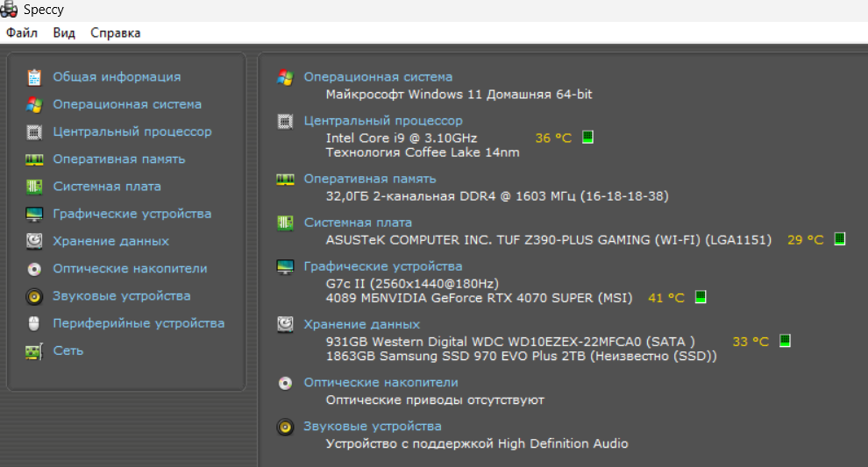Click the G7c II (2560x1440@180Hz) monitor line
Screen dimensions: 868x467
click(x=412, y=283)
